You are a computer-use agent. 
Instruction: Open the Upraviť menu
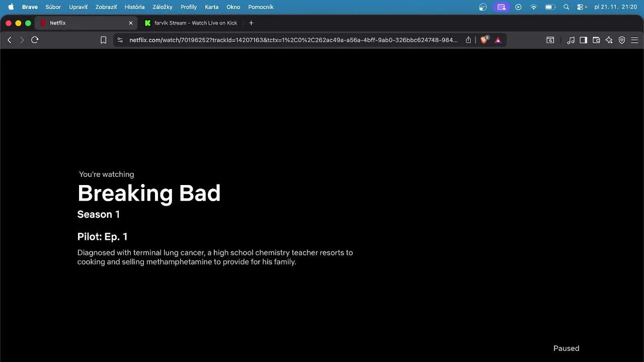(78, 7)
